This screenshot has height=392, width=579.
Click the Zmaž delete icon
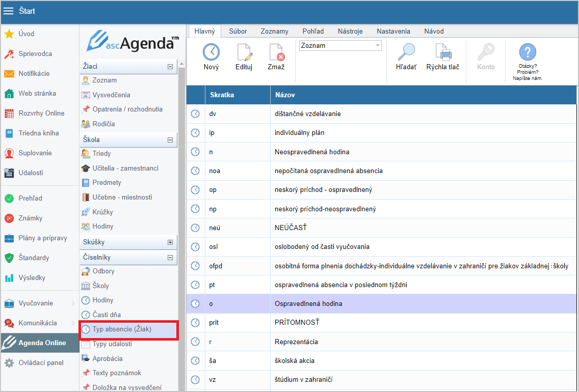click(x=276, y=52)
